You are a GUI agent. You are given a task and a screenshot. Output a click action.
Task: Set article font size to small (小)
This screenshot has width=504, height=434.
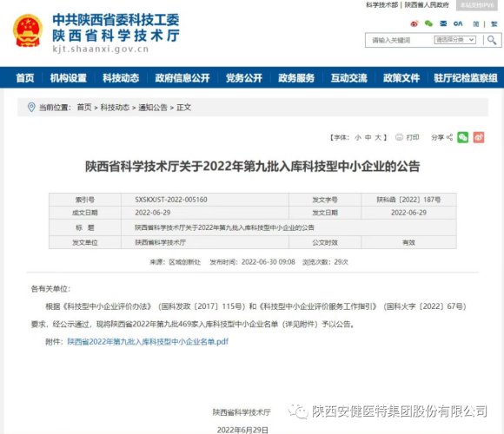click(358, 138)
